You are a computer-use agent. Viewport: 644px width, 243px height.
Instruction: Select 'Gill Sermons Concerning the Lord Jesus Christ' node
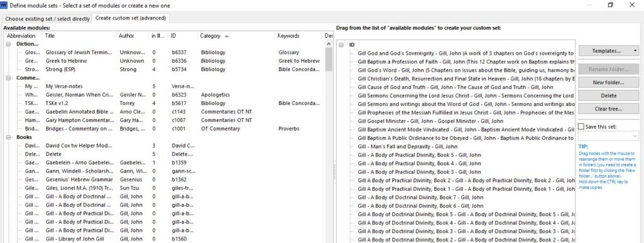coord(466,95)
